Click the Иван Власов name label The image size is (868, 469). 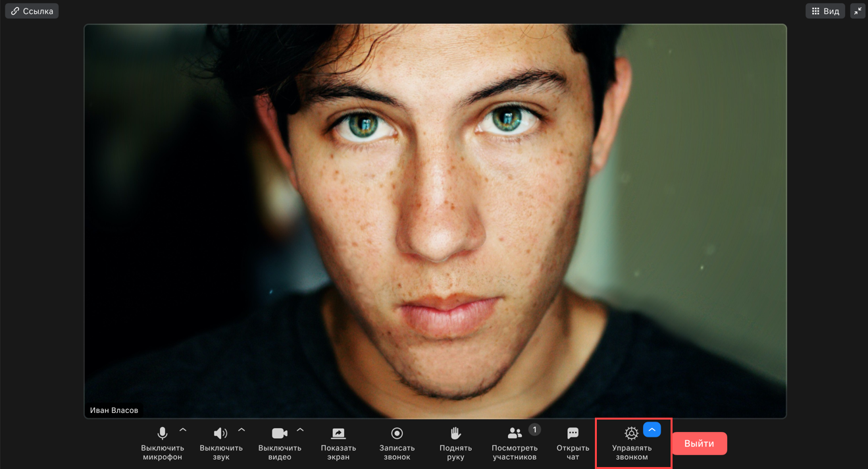pyautogui.click(x=115, y=410)
